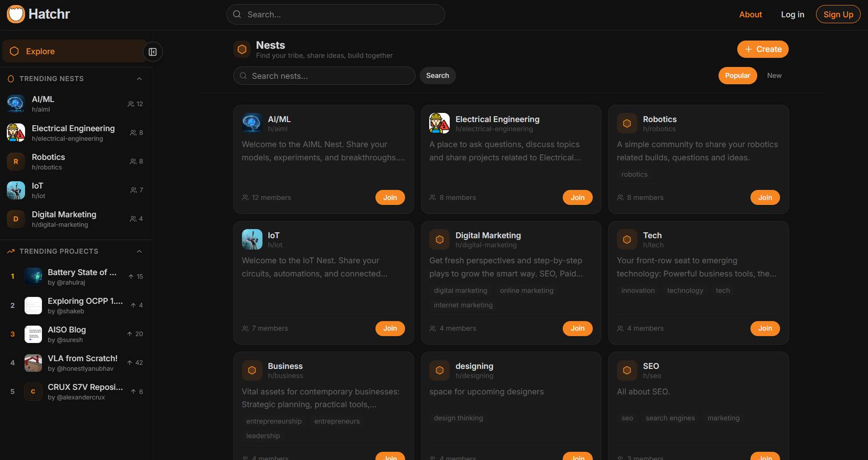Viewport: 868px width, 460px height.
Task: Collapse the Trending Nests section
Action: pyautogui.click(x=139, y=79)
